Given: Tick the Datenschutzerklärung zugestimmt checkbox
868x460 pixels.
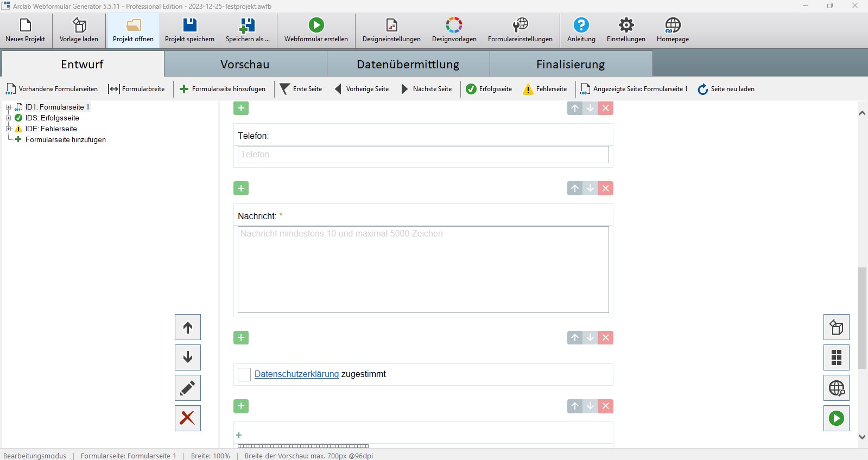Looking at the screenshot, I should point(244,374).
